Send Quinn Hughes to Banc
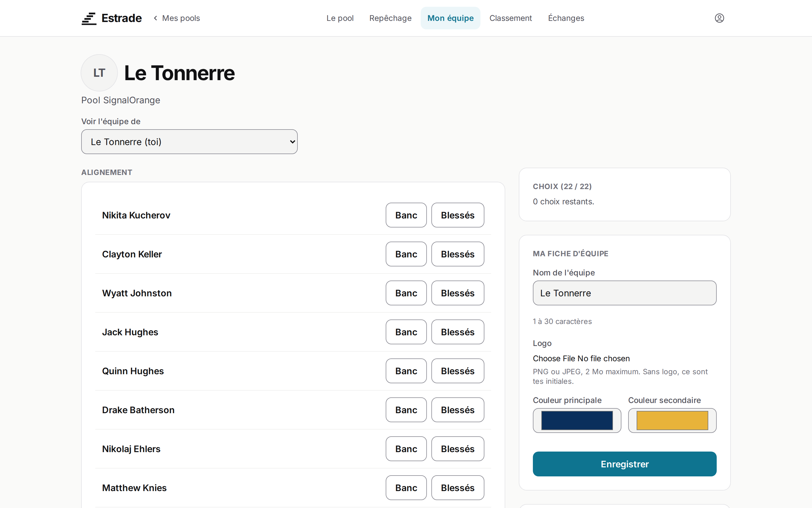This screenshot has width=812, height=508. click(x=406, y=371)
